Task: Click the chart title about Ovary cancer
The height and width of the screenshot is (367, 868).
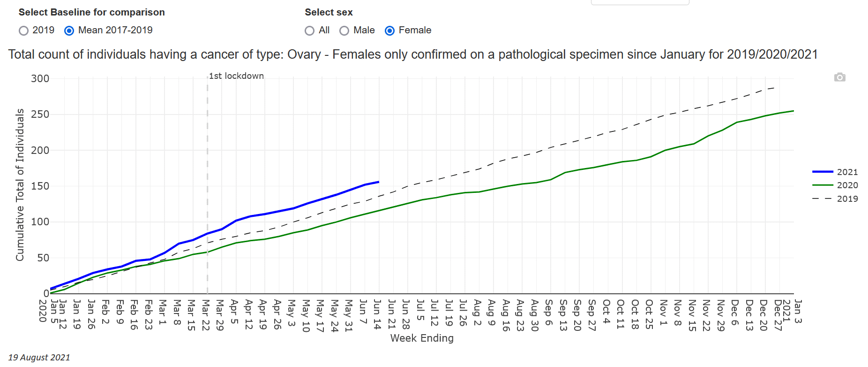Action: (412, 54)
